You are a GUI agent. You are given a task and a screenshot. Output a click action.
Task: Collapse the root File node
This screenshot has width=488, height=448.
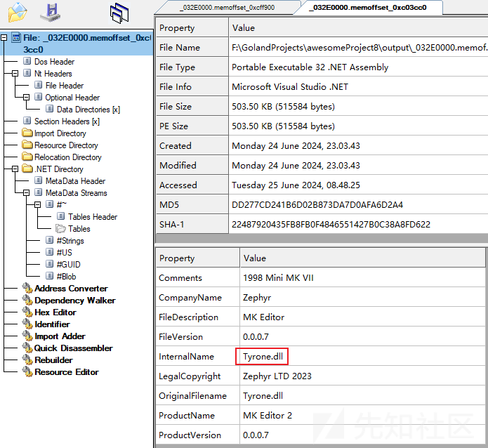click(4, 38)
